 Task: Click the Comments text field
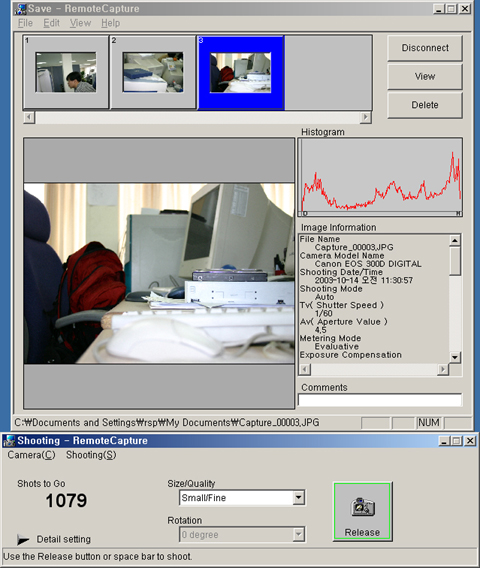380,400
